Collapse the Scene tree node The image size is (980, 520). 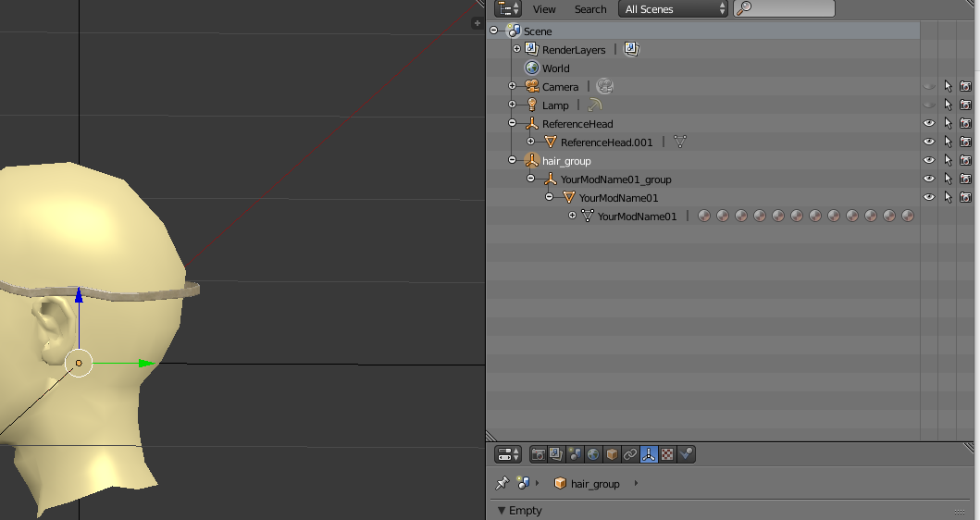point(494,30)
